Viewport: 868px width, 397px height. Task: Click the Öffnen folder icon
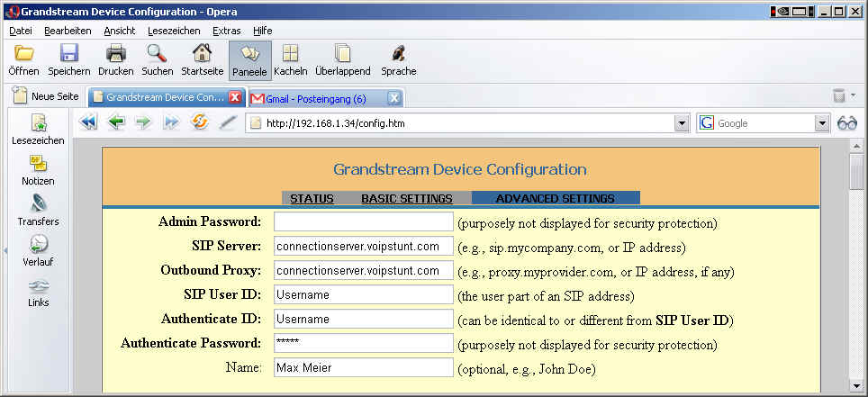point(23,54)
